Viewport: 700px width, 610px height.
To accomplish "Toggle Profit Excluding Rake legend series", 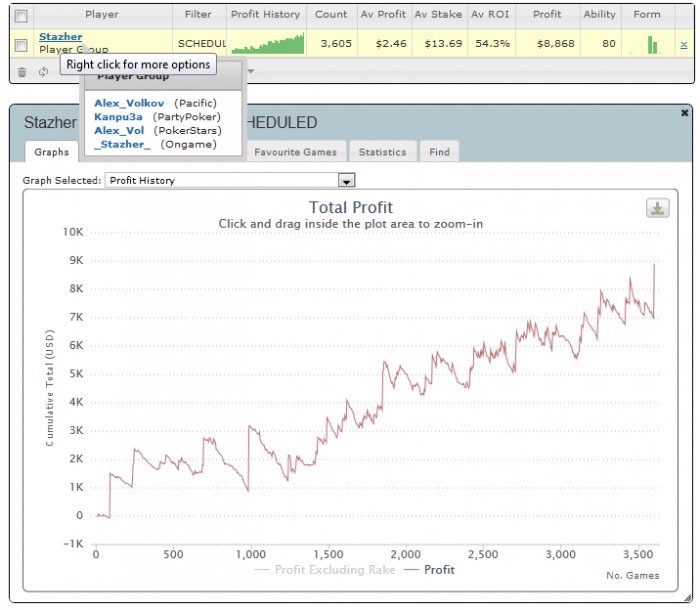I will [x=325, y=570].
